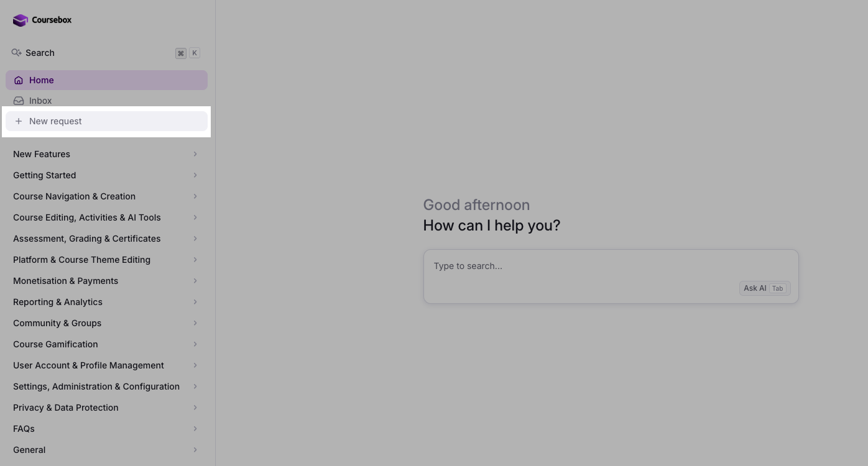Click the ⌘ shortcut key badge
Image resolution: width=868 pixels, height=466 pixels.
[181, 53]
